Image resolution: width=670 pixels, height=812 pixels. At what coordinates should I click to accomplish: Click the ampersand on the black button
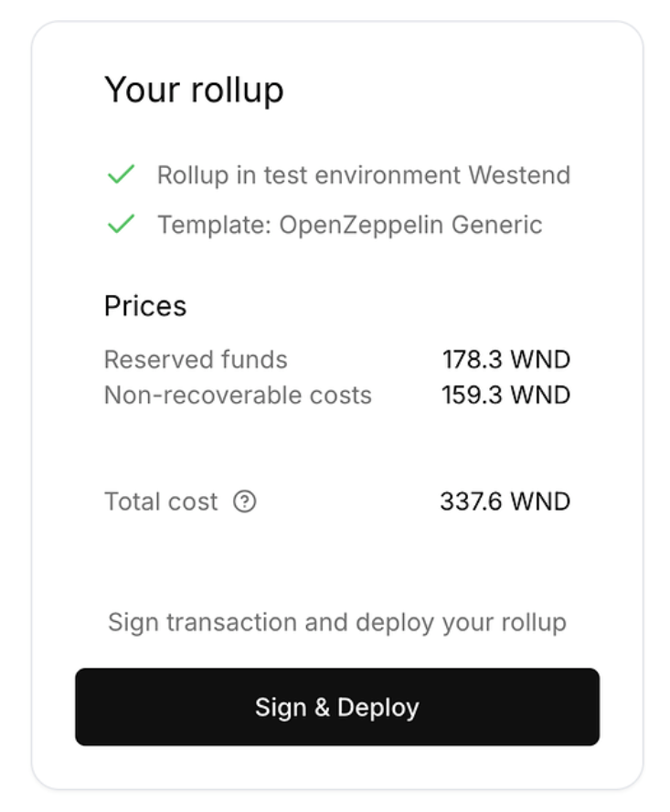(x=322, y=707)
